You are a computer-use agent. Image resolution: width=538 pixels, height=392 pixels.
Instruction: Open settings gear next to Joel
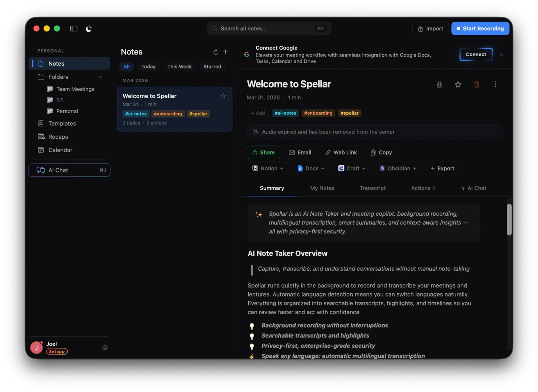click(x=105, y=348)
